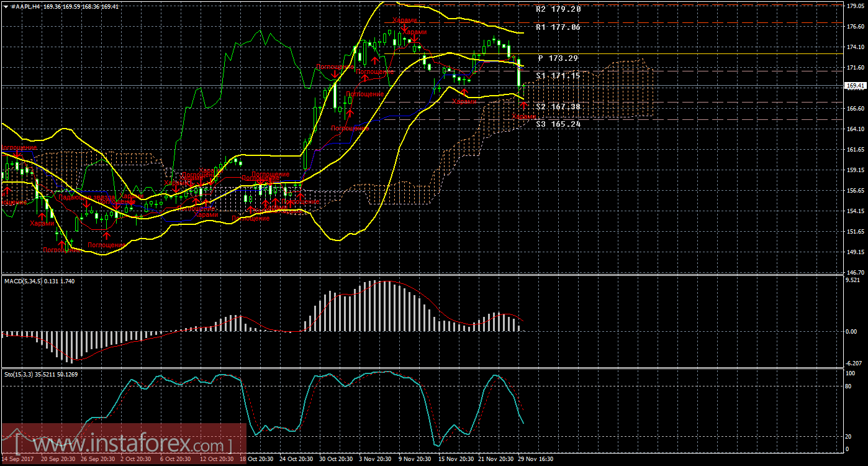Click the 'Падающая звезда' pattern label
Screen dimensions: 868x466
(85, 197)
